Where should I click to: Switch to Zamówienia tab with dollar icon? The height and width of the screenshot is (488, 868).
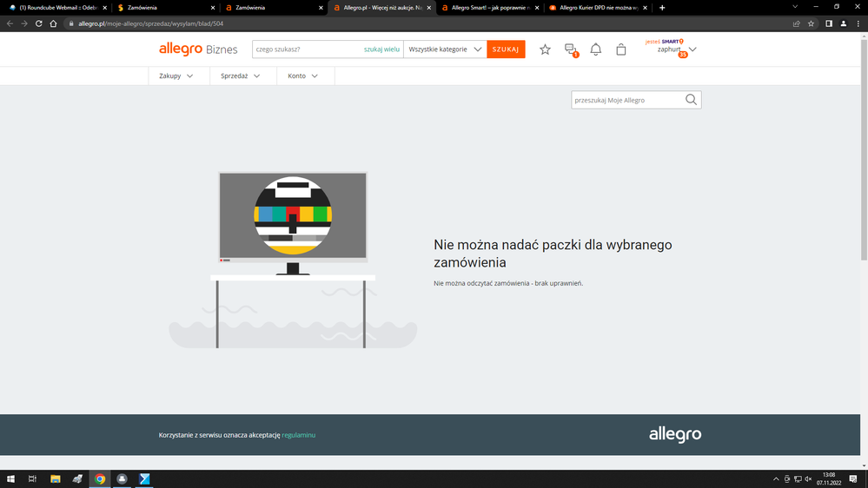pyautogui.click(x=164, y=8)
